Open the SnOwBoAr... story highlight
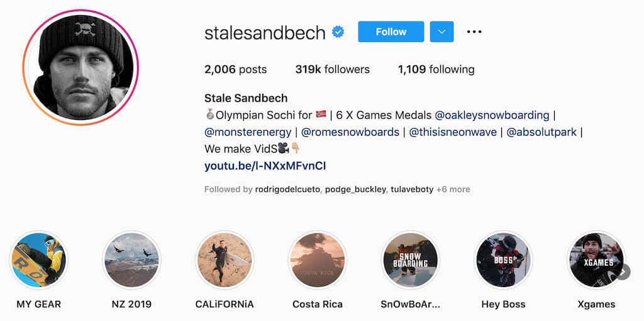 pos(410,260)
